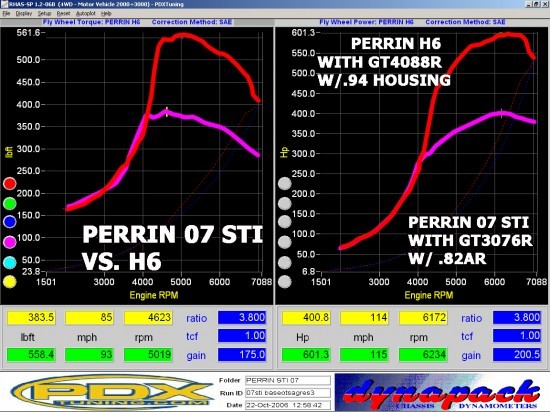
Task: Toggle the magenta run circle on torque graph
Action: coord(9,242)
